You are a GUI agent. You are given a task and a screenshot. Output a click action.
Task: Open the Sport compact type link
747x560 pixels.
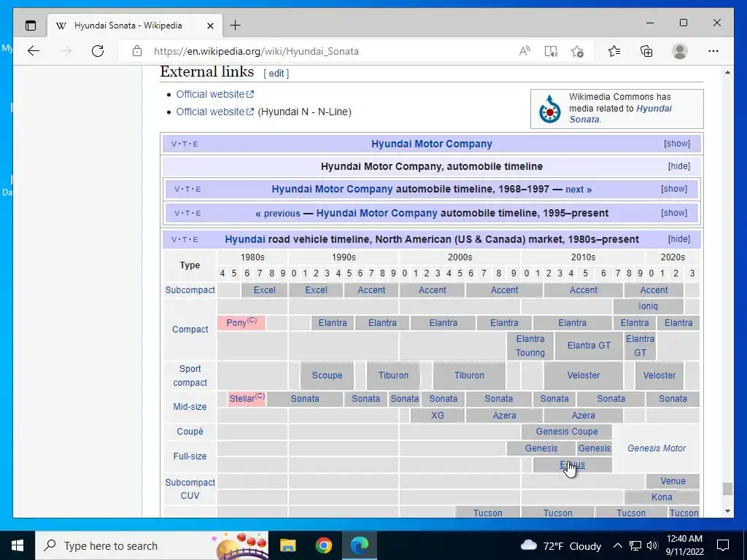(190, 376)
